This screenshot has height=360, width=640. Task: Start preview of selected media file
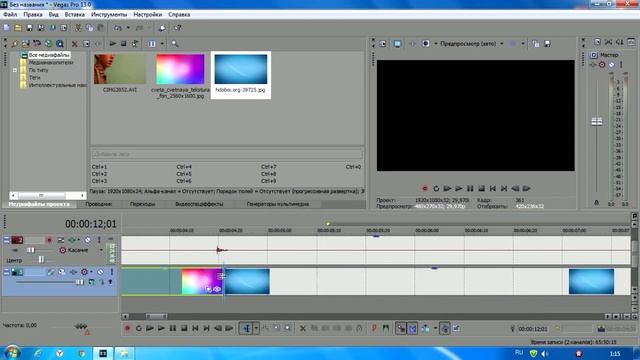[x=113, y=44]
